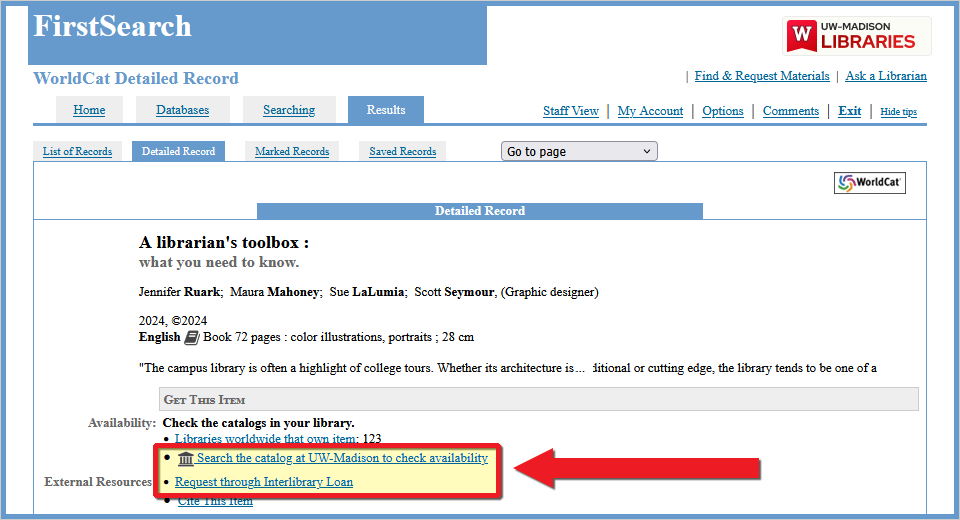This screenshot has height=520, width=960.
Task: Click the UW-Madison Libraries logo
Action: [857, 36]
